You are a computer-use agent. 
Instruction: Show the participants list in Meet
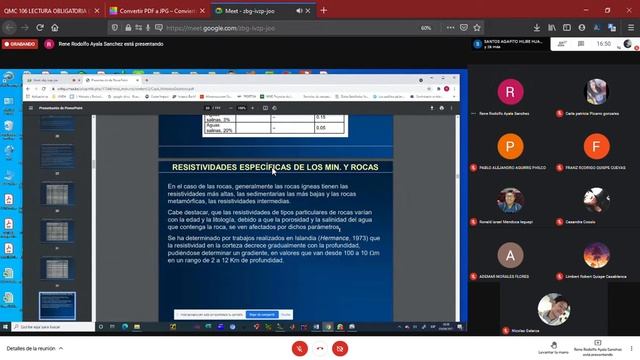(x=562, y=44)
